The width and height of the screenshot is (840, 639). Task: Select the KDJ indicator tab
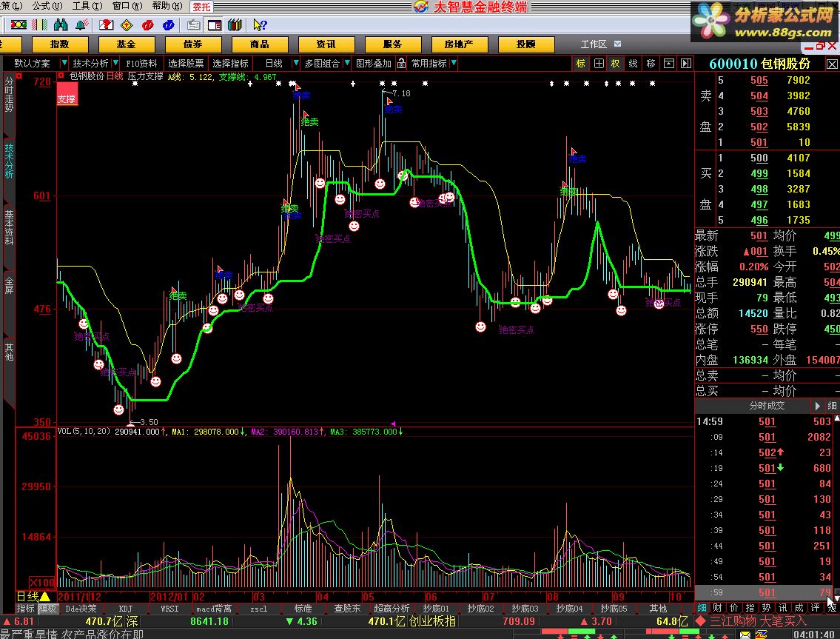(125, 609)
